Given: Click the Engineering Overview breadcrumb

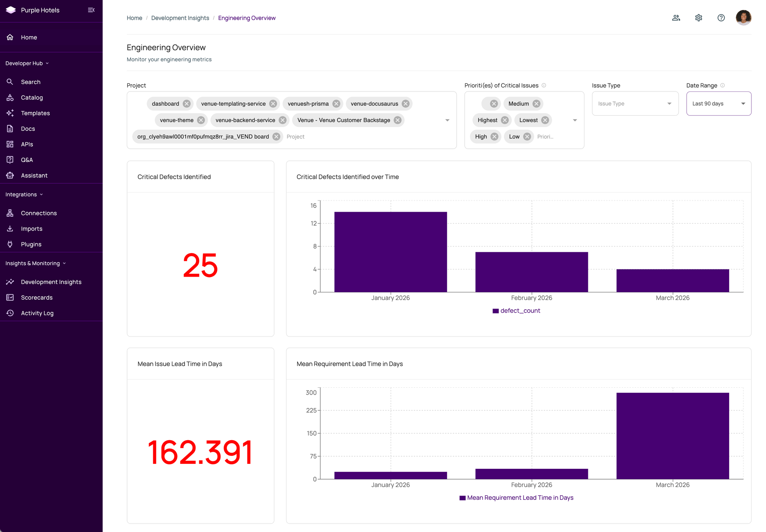Looking at the screenshot, I should coord(247,18).
